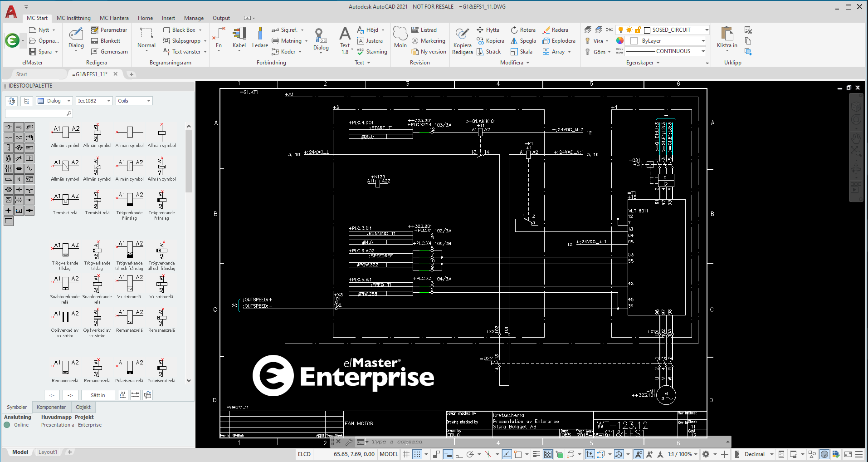868x462 pixels.
Task: Click Klistra in paste button
Action: [727, 38]
